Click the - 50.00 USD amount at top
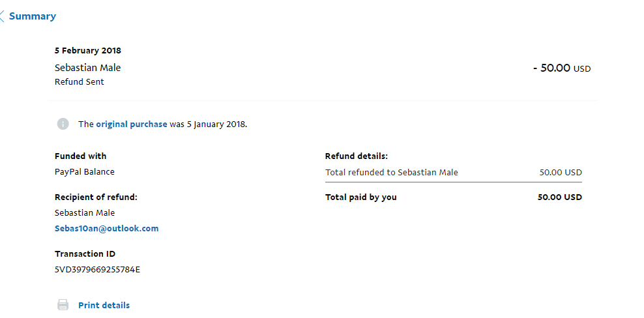The height and width of the screenshot is (318, 644). [x=562, y=68]
